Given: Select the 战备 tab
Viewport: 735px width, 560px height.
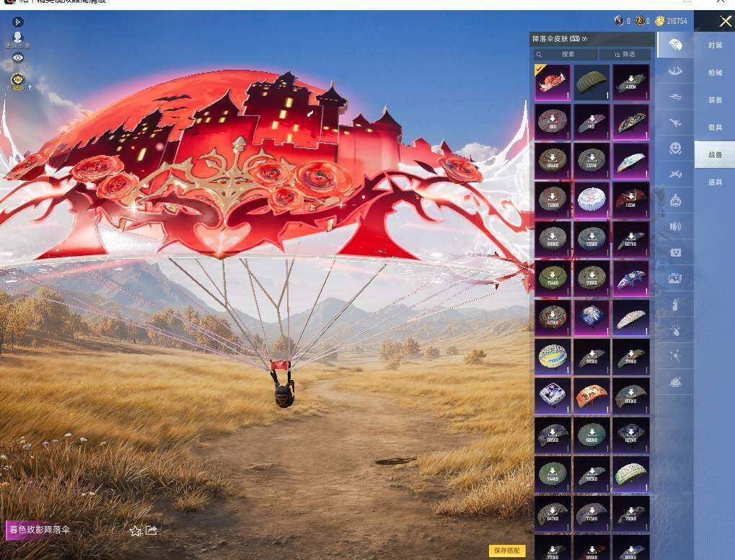Looking at the screenshot, I should [x=715, y=154].
